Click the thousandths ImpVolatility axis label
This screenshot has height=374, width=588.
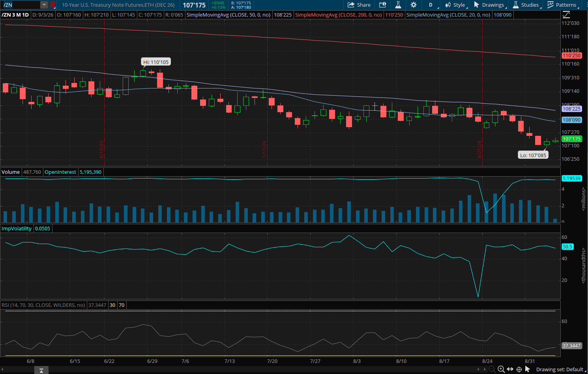pyautogui.click(x=584, y=265)
